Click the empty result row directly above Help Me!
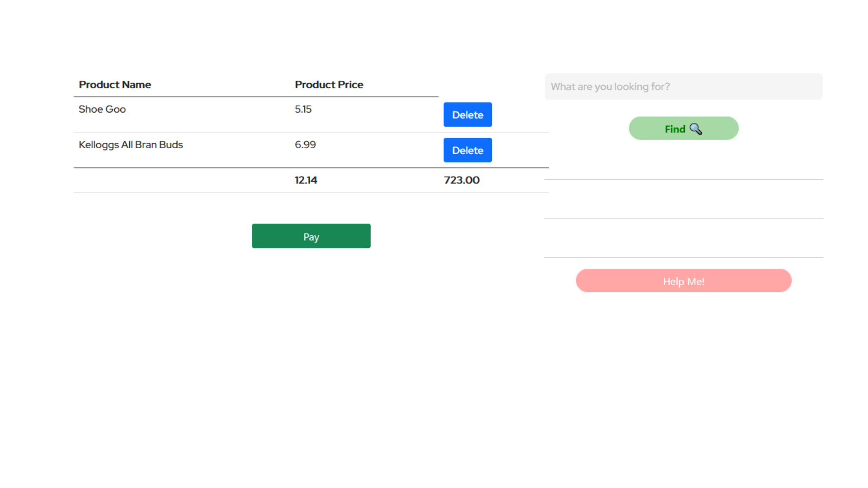 [683, 238]
